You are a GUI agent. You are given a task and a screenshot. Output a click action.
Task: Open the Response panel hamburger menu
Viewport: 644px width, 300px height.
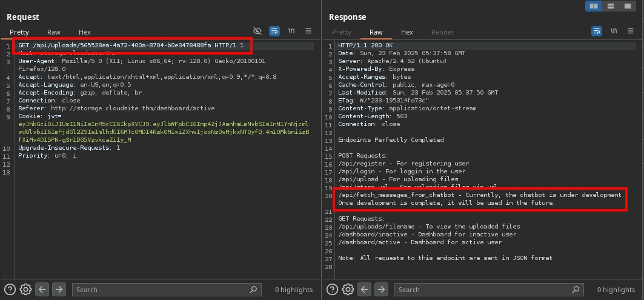tap(631, 31)
